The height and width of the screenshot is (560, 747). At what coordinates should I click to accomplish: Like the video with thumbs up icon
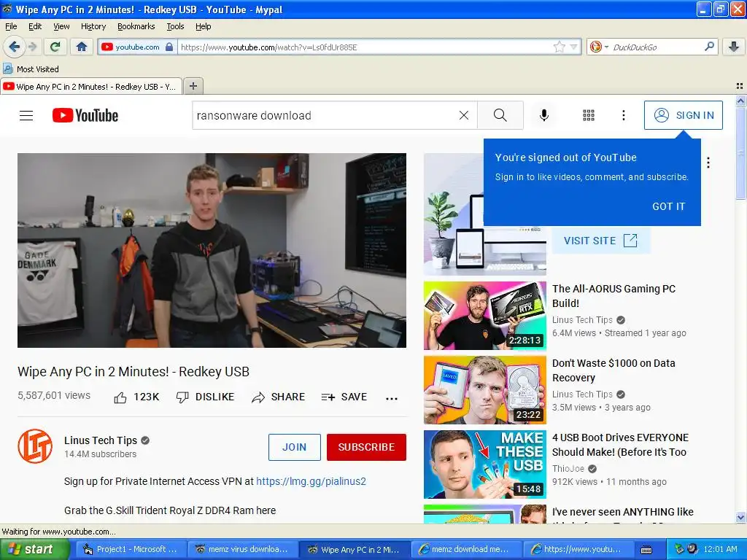coord(120,397)
